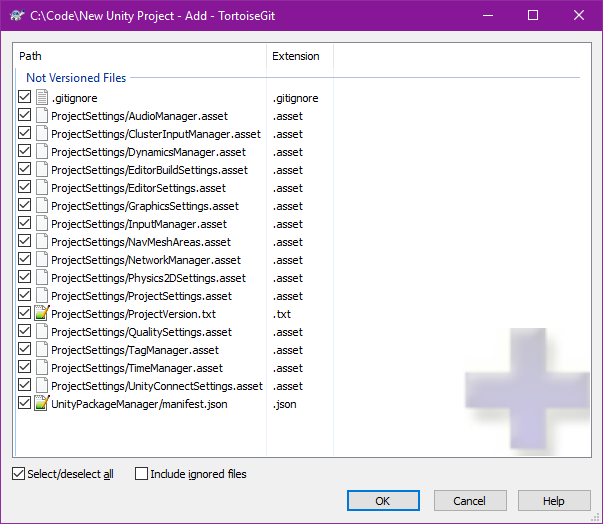Viewport: 603px width, 524px height.
Task: Uncheck EditorBuildSettings.asset checkbox
Action: click(x=24, y=169)
